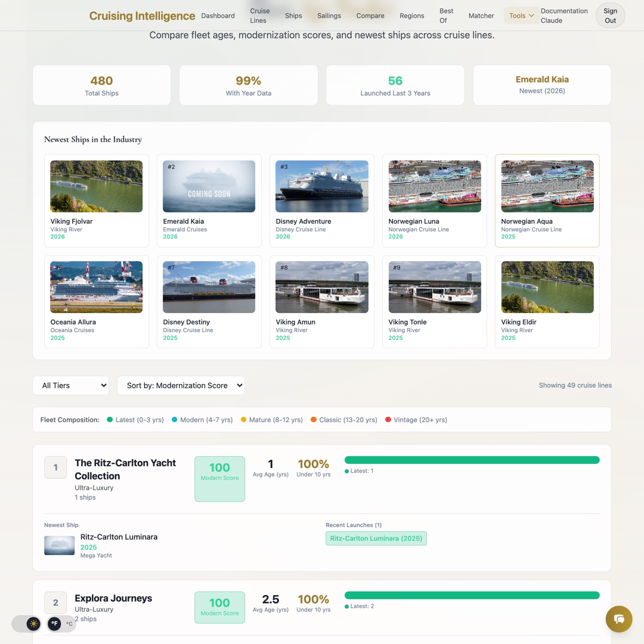Navigate to Sailings
The image size is (644, 644).
[329, 16]
